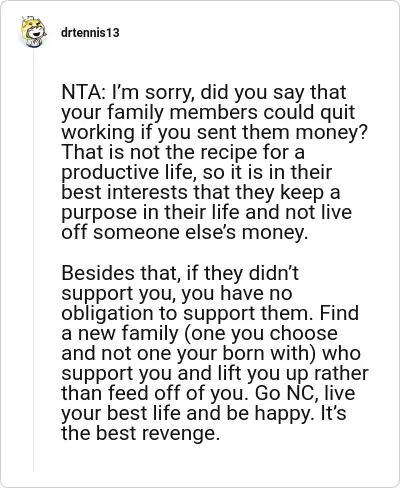Click 'Find a new family' sentence start
The width and height of the screenshot is (400, 488).
click(210, 323)
